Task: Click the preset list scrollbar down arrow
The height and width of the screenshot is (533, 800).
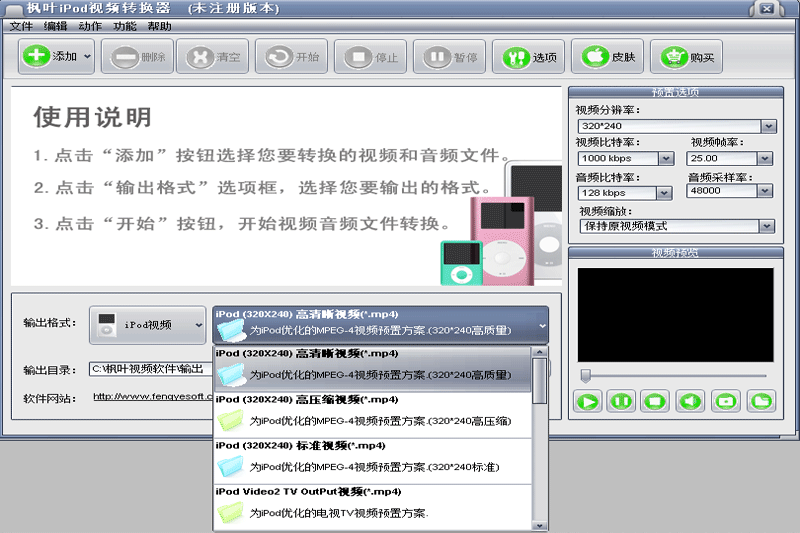Action: pos(539,525)
